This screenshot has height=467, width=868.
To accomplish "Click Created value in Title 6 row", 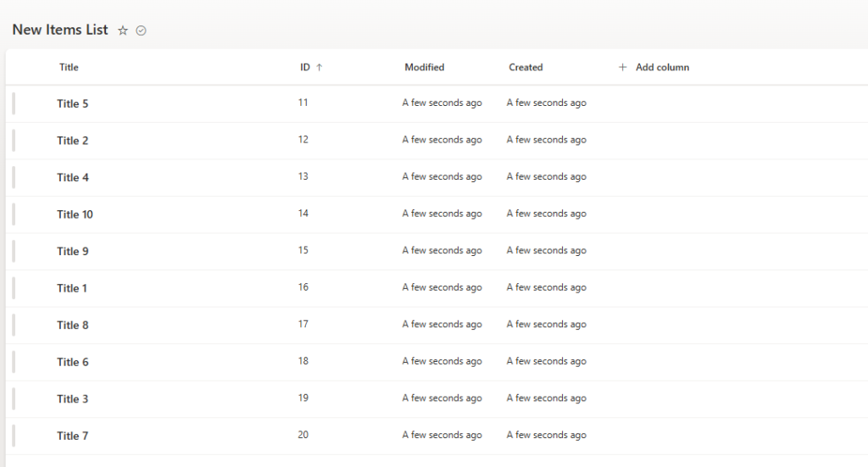I will [x=547, y=361].
